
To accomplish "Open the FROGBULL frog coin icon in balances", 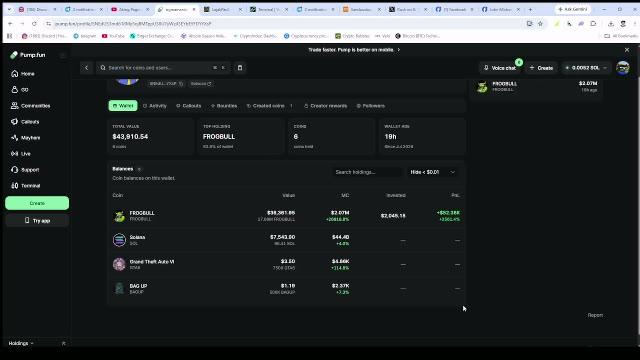I will pos(119,216).
